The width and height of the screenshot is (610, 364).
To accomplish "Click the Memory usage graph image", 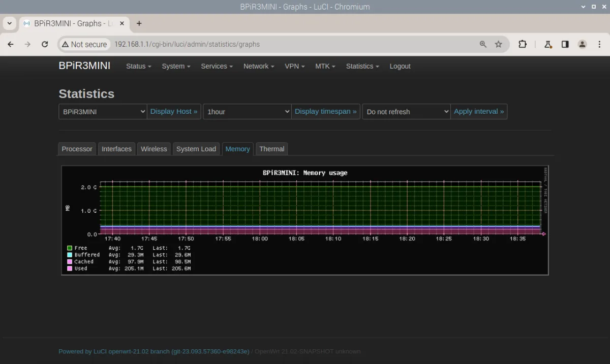I will coord(305,220).
